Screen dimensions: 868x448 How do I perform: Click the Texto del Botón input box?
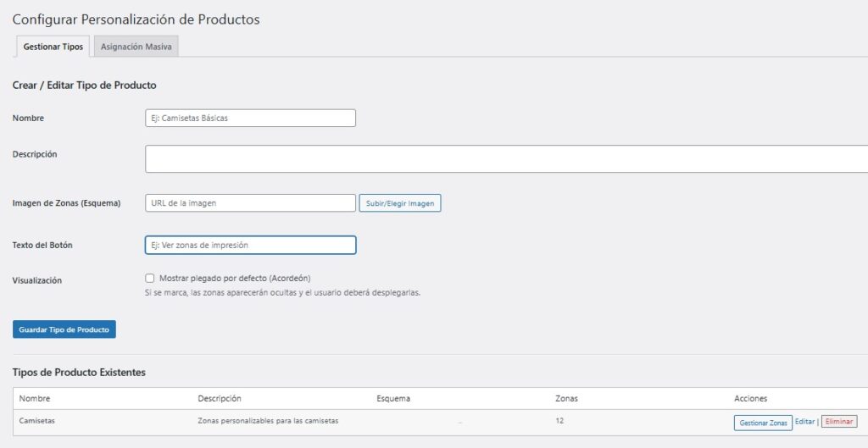tap(250, 245)
